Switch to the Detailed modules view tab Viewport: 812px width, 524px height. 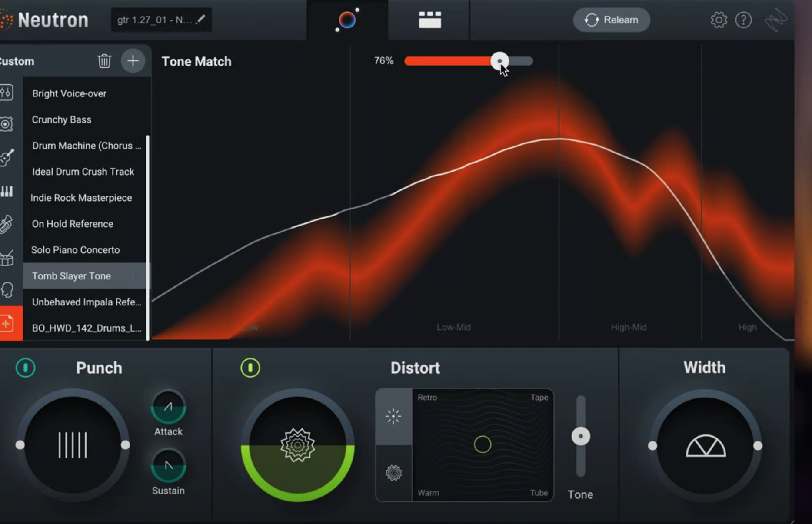[429, 20]
